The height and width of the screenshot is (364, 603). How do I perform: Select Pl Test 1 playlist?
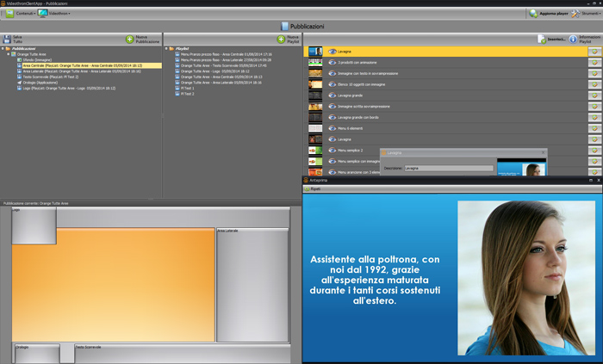coord(187,87)
